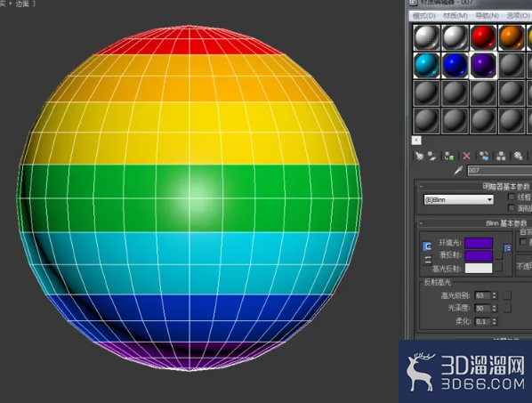Toggle ambient-diffuse map lock icon
The width and height of the screenshot is (532, 403).
pyautogui.click(x=507, y=248)
